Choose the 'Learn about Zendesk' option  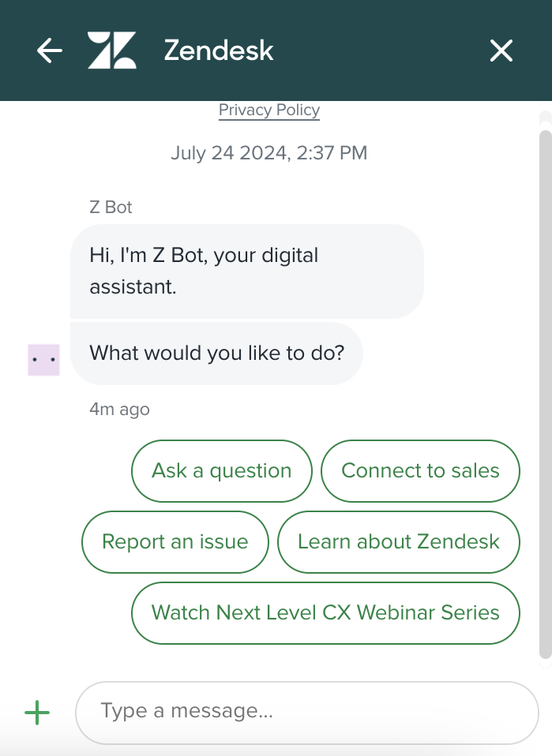(398, 541)
